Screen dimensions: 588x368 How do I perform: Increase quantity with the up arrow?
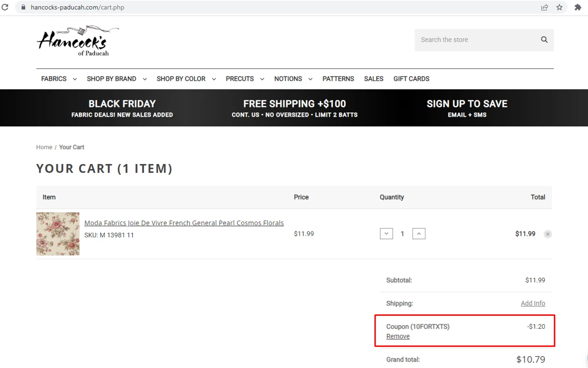(x=419, y=234)
